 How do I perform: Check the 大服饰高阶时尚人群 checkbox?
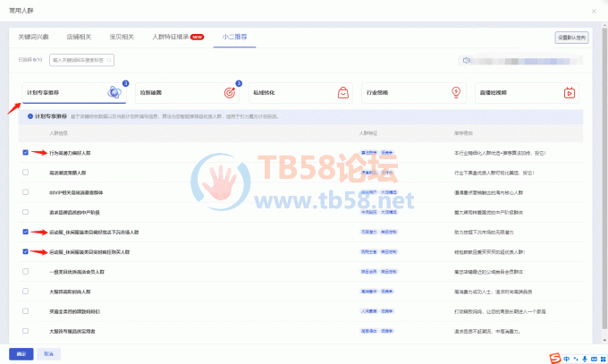(x=26, y=291)
